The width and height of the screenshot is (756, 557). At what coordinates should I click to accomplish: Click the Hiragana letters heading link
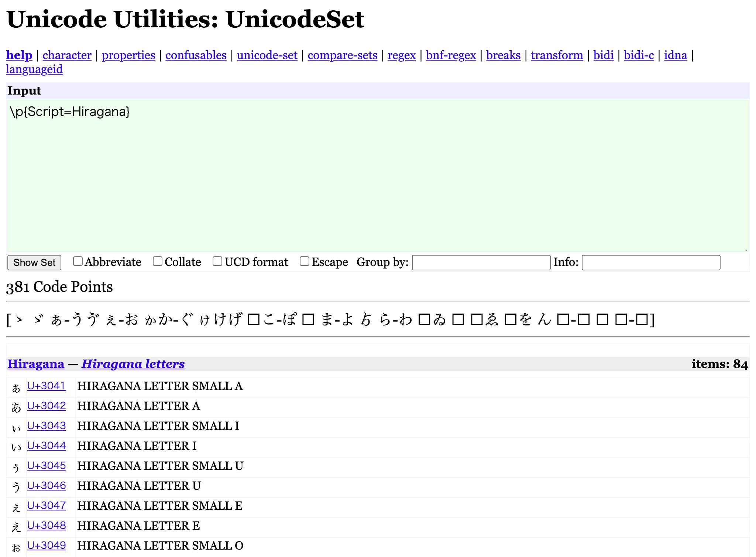pos(133,364)
